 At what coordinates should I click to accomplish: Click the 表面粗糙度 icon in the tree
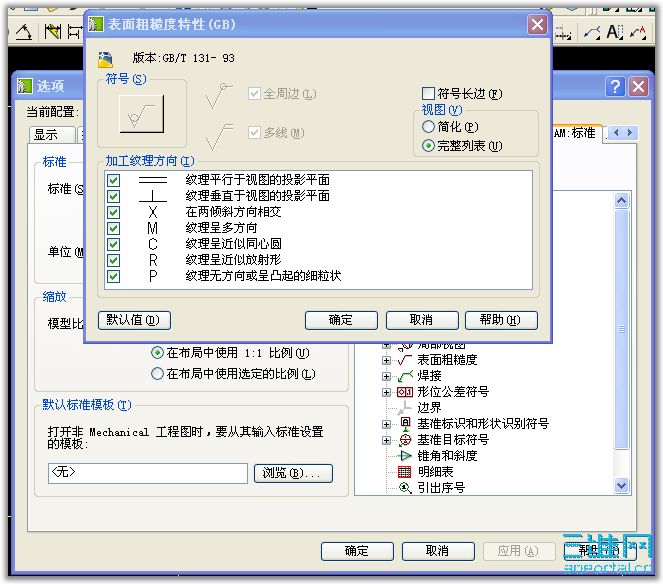pos(405,360)
